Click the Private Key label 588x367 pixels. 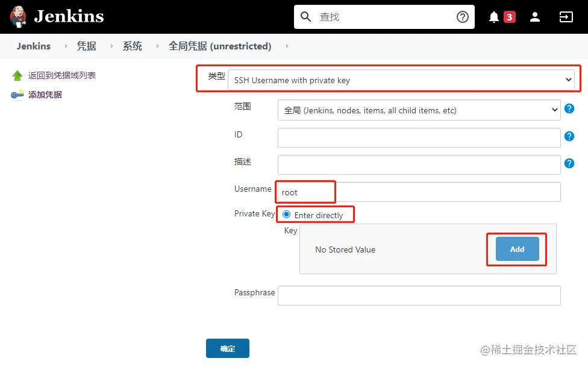click(x=254, y=213)
